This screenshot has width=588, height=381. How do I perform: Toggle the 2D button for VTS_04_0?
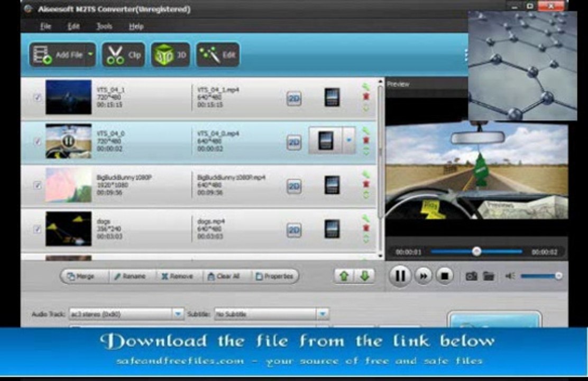(x=294, y=143)
